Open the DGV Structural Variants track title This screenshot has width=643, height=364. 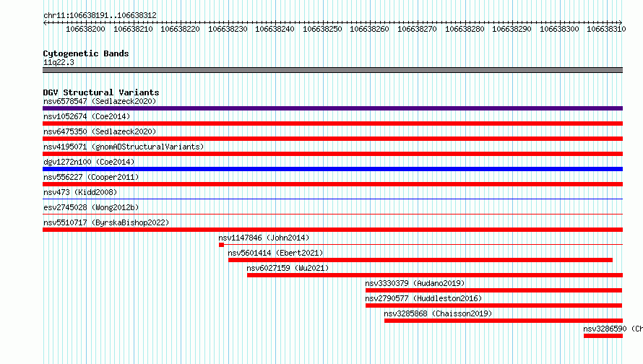(101, 92)
